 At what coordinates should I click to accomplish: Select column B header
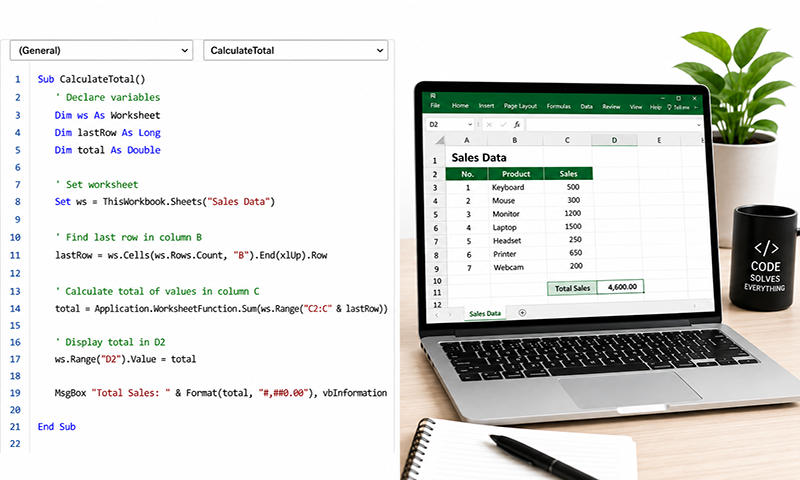coord(515,140)
